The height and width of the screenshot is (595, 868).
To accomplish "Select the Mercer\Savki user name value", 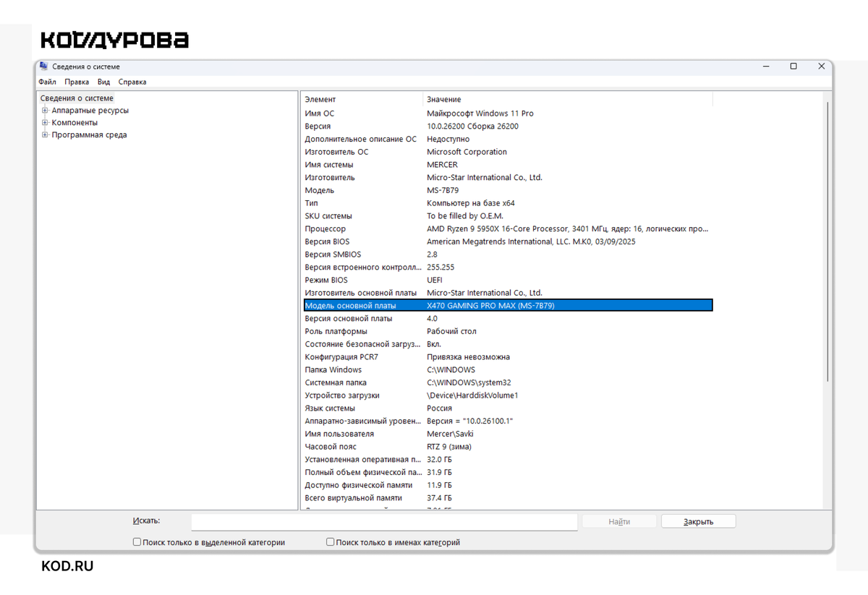I will (x=451, y=434).
